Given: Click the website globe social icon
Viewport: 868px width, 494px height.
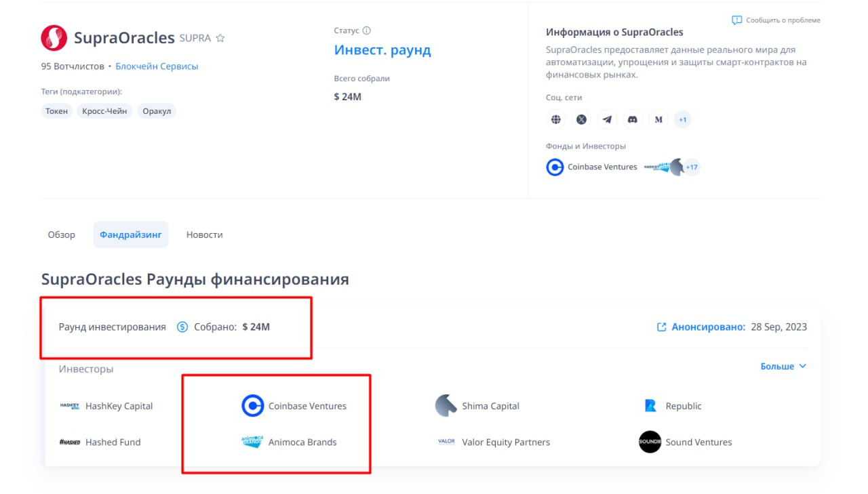Looking at the screenshot, I should tap(556, 120).
